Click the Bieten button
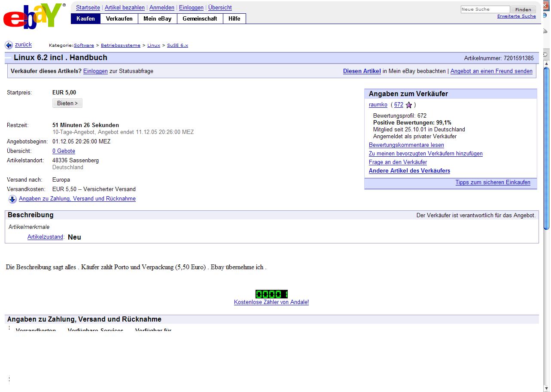Viewport: 551px width, 392px height. 67,103
